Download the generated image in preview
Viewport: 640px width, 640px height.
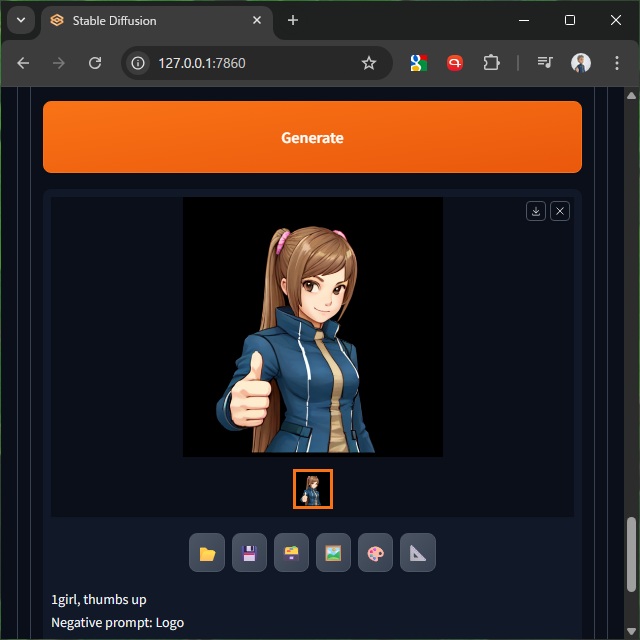[536, 211]
